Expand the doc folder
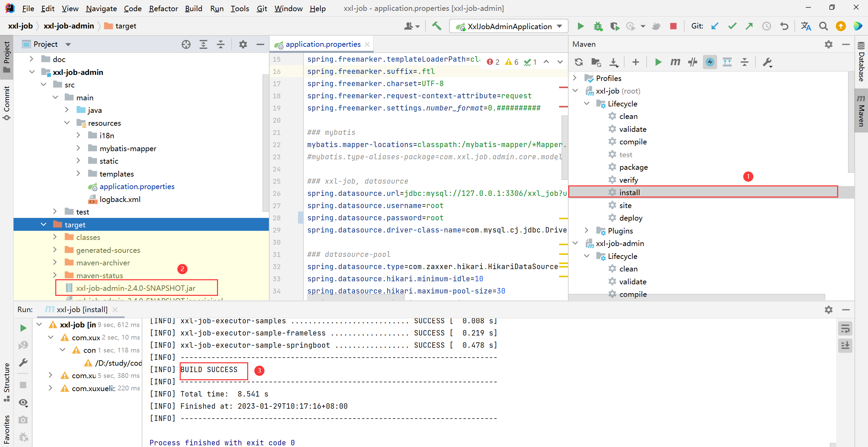868x447 pixels. coord(32,59)
